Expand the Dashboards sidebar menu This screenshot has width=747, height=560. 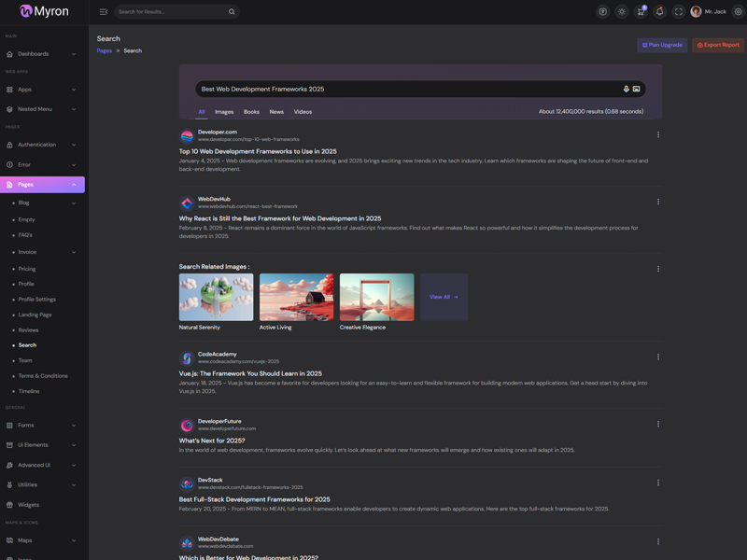click(x=42, y=54)
